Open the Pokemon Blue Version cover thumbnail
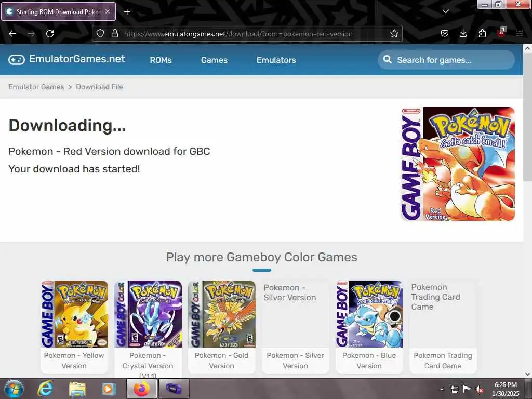The image size is (532, 399). click(369, 314)
